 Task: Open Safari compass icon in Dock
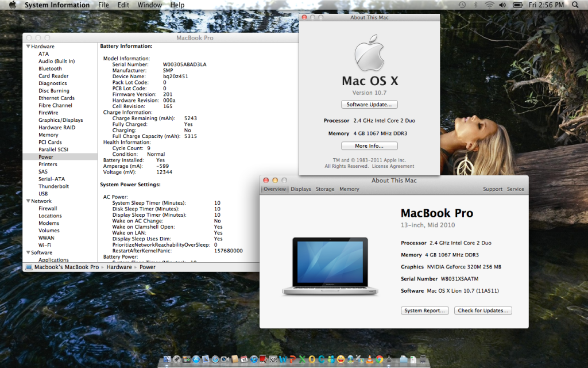(215, 359)
